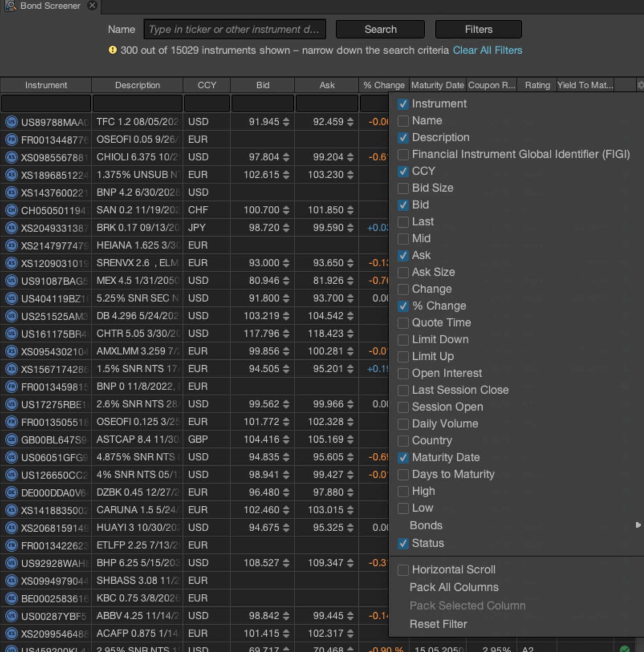This screenshot has height=652, width=644.
Task: Click the Clear All Filters link
Action: coord(487,50)
